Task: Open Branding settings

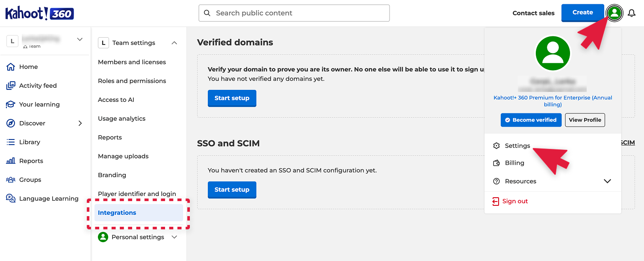Action: [x=112, y=175]
